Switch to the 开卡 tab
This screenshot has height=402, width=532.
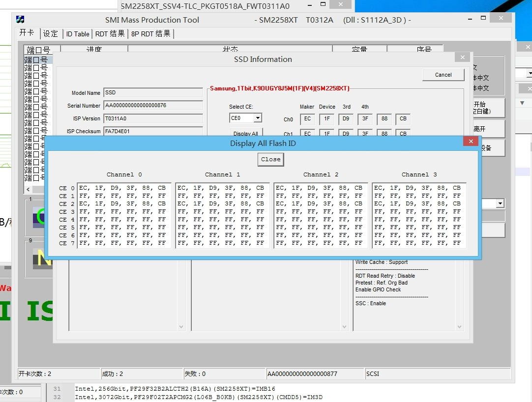[27, 33]
